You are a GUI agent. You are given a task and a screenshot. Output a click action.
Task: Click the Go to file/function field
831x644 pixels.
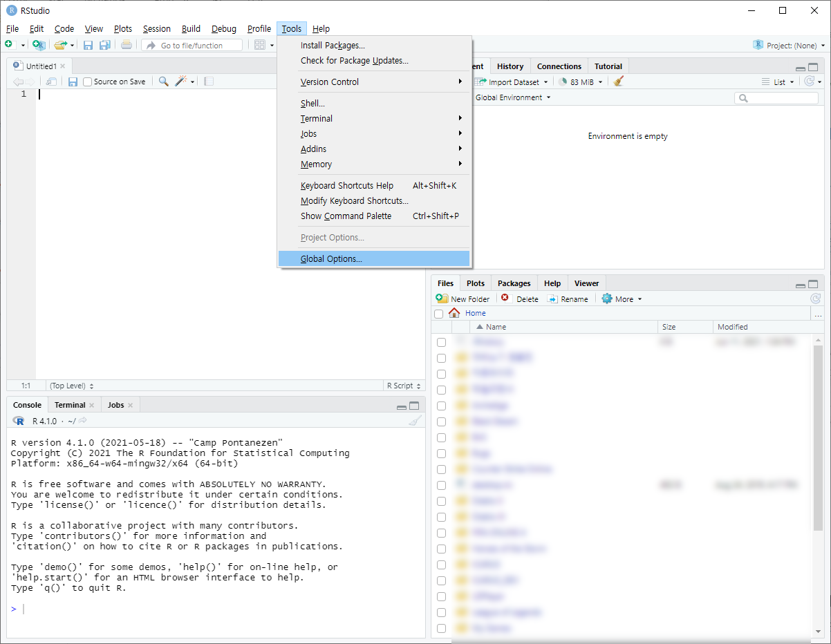[x=192, y=46]
